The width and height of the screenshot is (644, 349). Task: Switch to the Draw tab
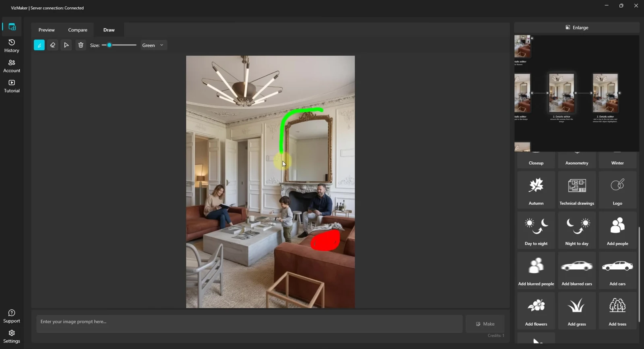pos(109,30)
